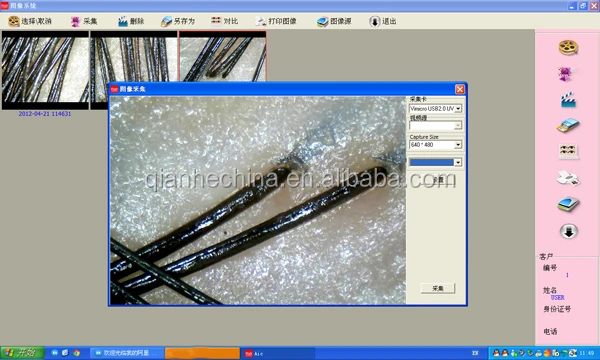Close the 图像采集 dialog window

[x=460, y=89]
